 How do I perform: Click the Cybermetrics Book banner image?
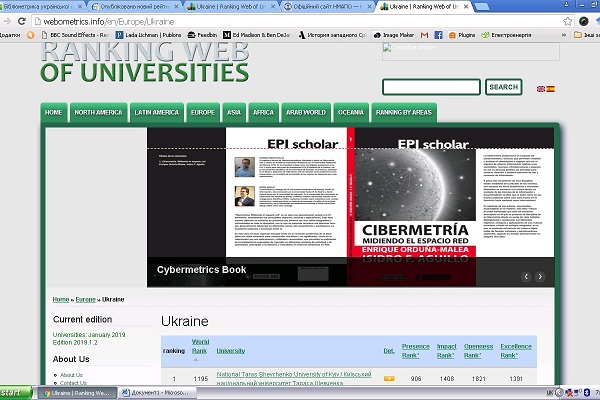pos(350,207)
